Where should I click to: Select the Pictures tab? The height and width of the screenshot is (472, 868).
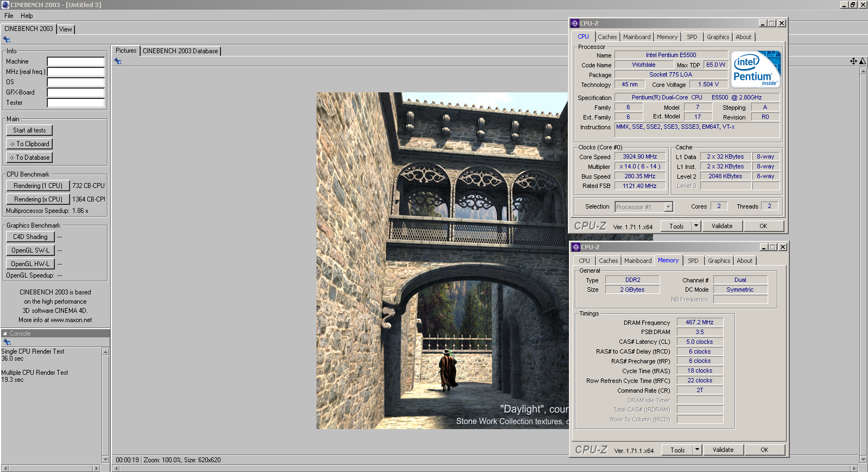point(126,51)
